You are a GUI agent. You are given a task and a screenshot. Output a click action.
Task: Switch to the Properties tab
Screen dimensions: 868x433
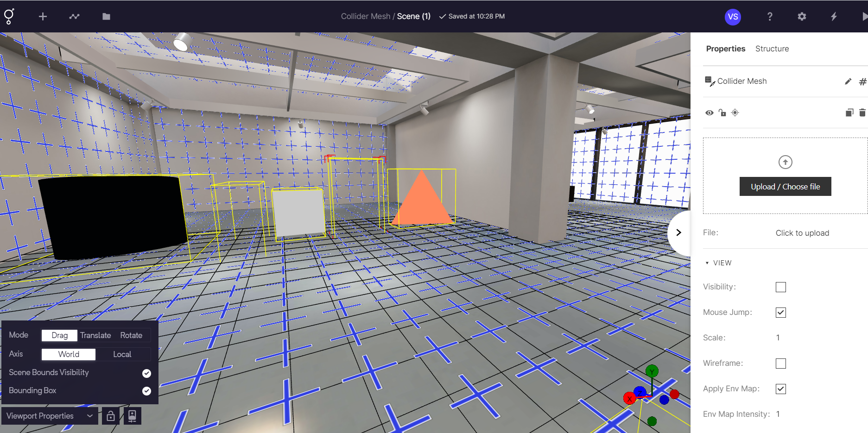726,49
